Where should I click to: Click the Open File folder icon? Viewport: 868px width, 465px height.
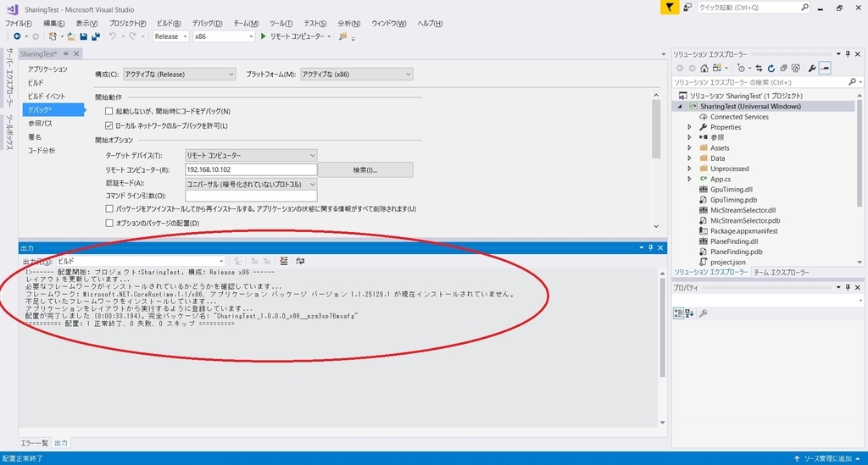[x=71, y=36]
